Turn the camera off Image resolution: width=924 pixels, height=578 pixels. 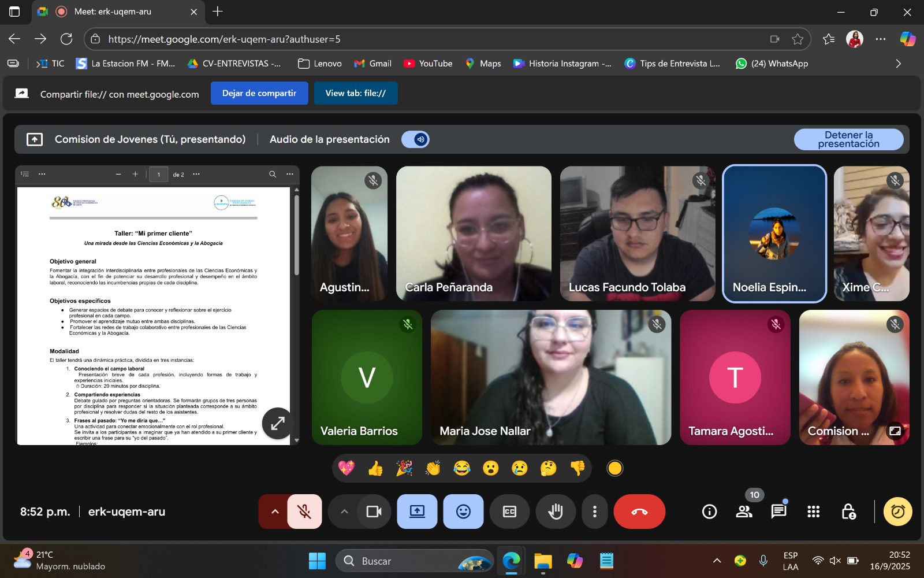tap(374, 512)
